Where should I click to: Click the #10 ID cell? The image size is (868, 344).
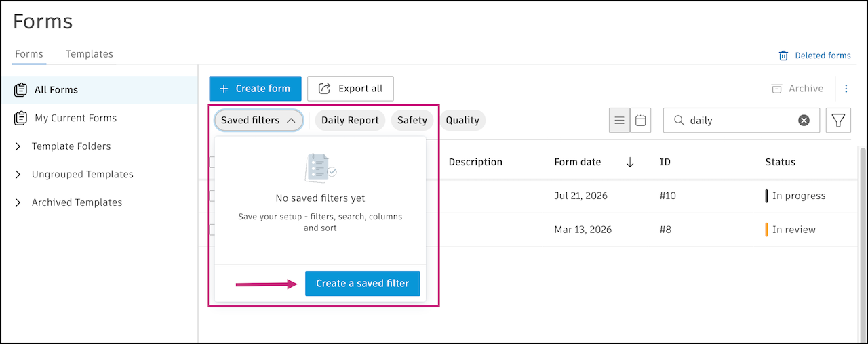pyautogui.click(x=668, y=196)
